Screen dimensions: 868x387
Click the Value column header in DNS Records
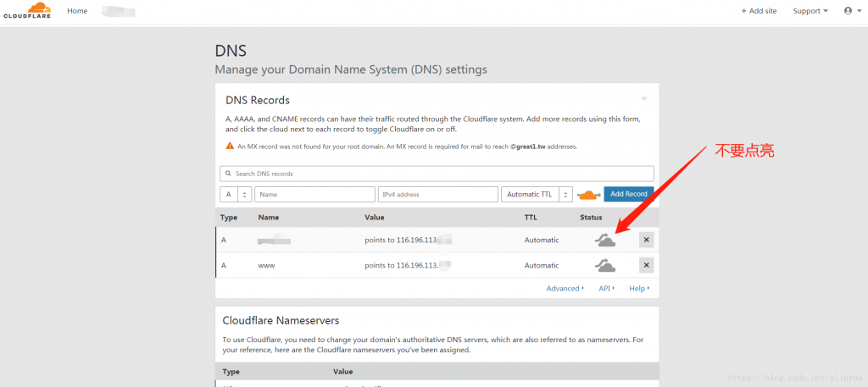tap(374, 218)
